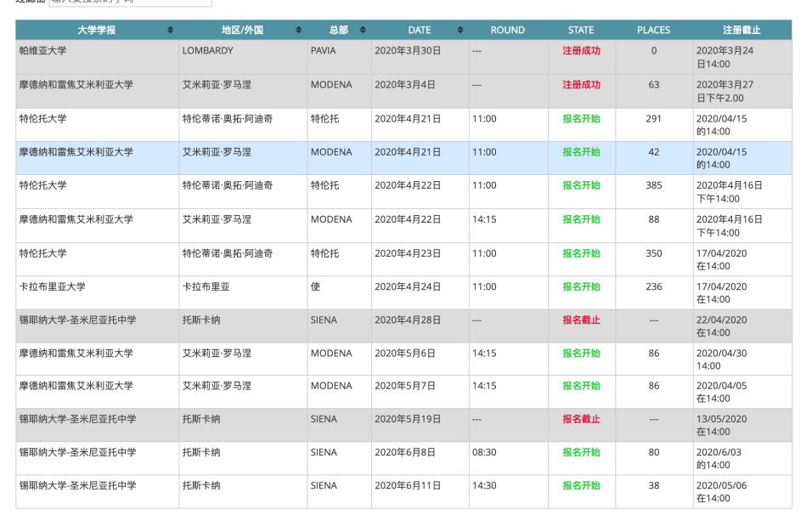Click the DATE header label
The height and width of the screenshot is (515, 812).
coord(420,30)
